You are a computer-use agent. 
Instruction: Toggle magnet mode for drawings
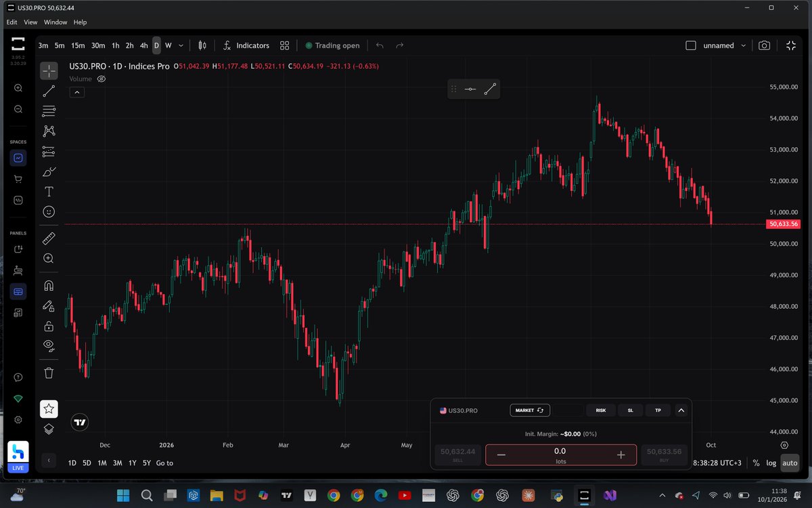49,285
